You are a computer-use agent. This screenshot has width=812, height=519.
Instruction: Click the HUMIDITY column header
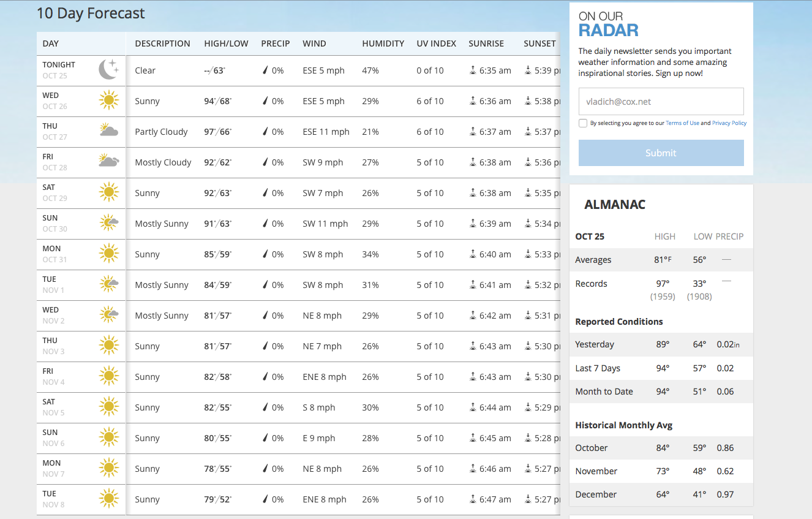(x=383, y=44)
